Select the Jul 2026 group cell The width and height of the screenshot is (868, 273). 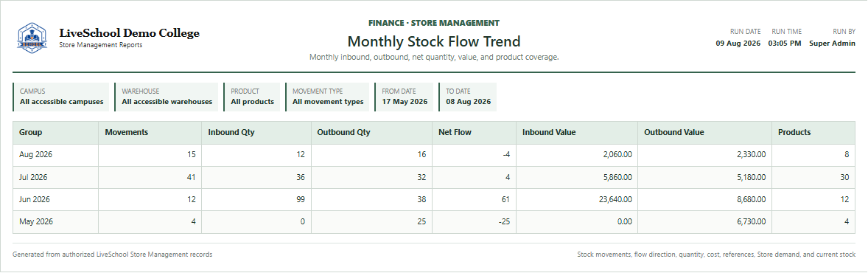55,178
